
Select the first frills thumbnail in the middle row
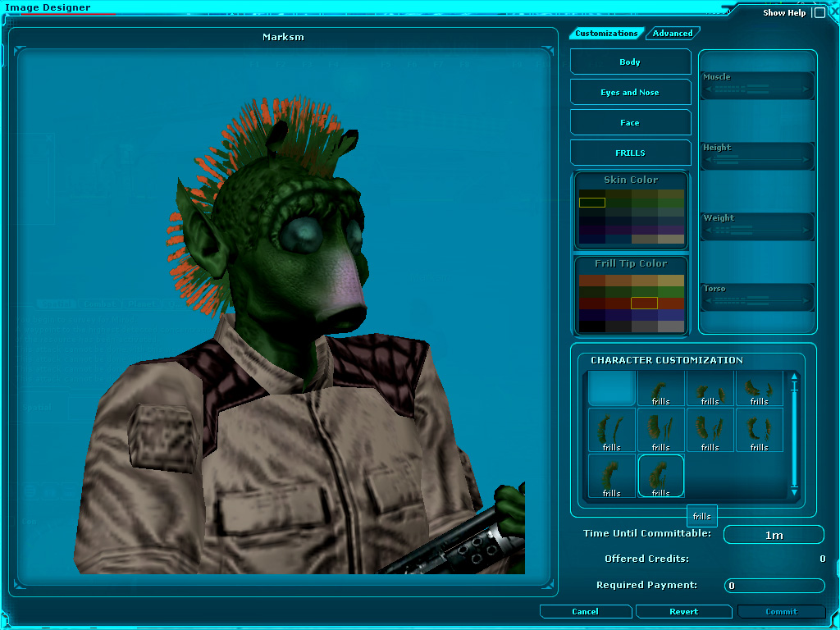611,430
